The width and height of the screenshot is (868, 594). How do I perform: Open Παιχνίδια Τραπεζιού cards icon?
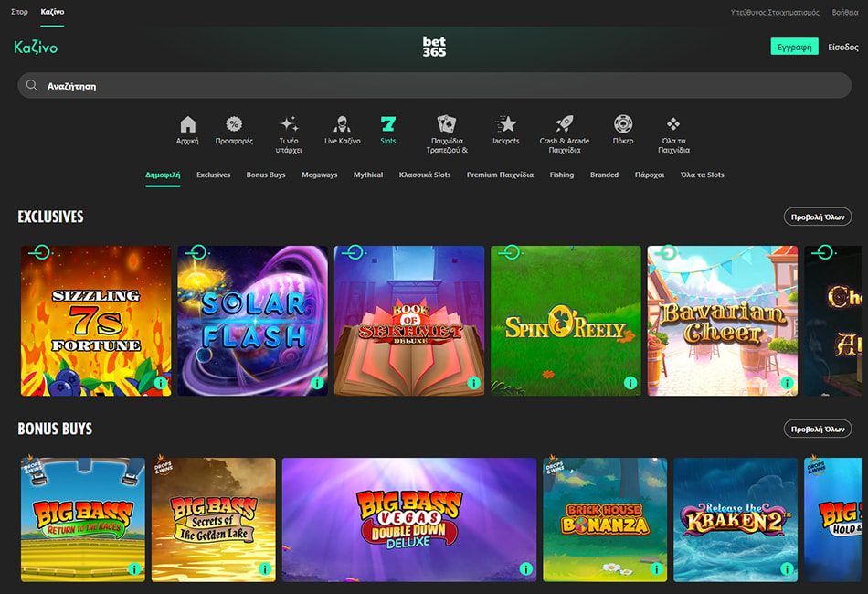point(448,125)
